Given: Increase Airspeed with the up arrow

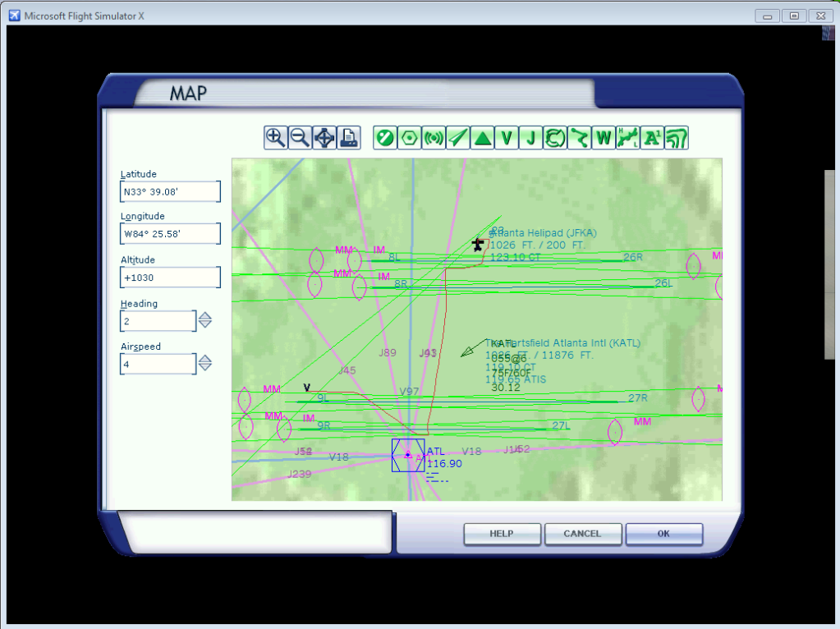Looking at the screenshot, I should click(205, 359).
